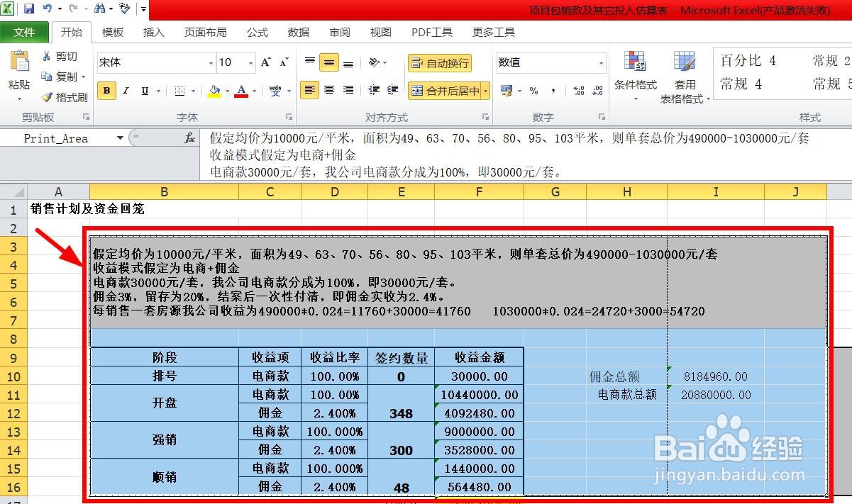Select the cell showing 8184960.00

pyautogui.click(x=715, y=376)
